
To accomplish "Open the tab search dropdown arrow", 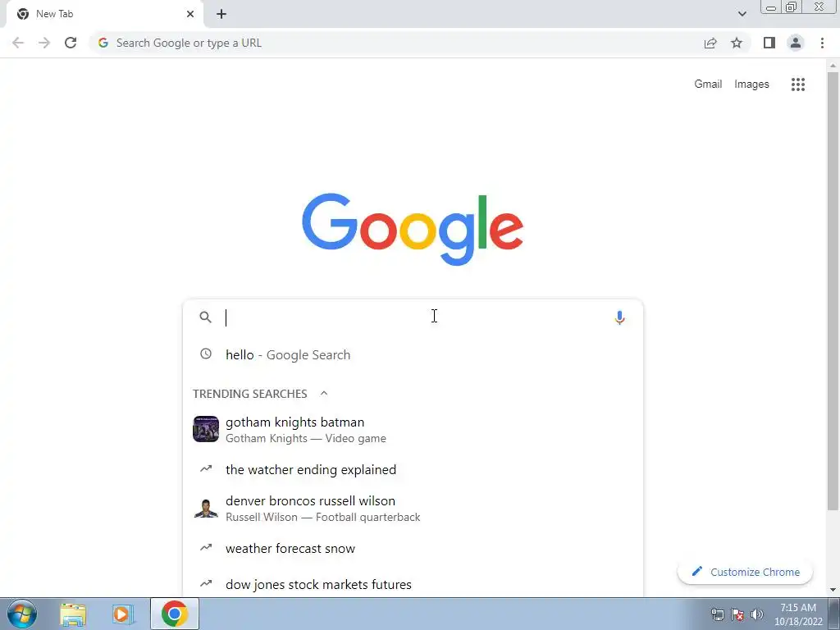I will pos(742,14).
